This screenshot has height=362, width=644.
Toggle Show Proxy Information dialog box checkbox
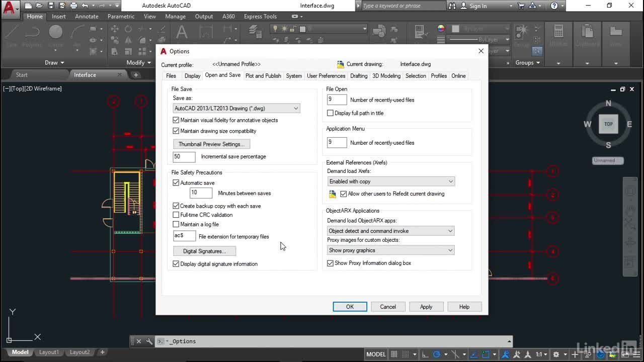coord(331,263)
